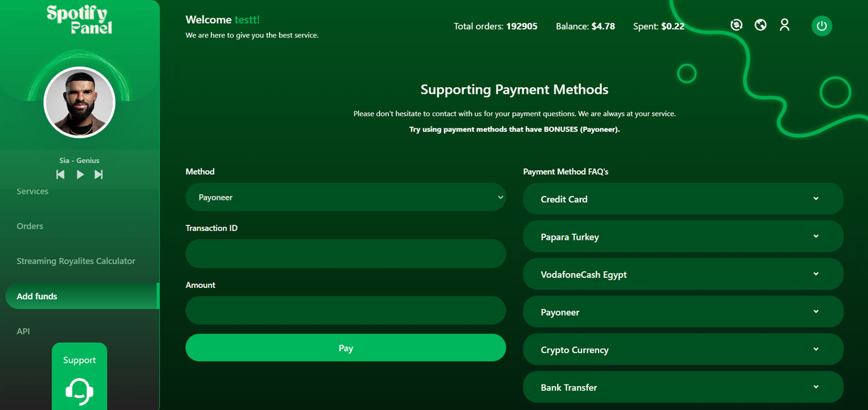Focus the Amount input field
The width and height of the screenshot is (868, 410).
coord(346,310)
